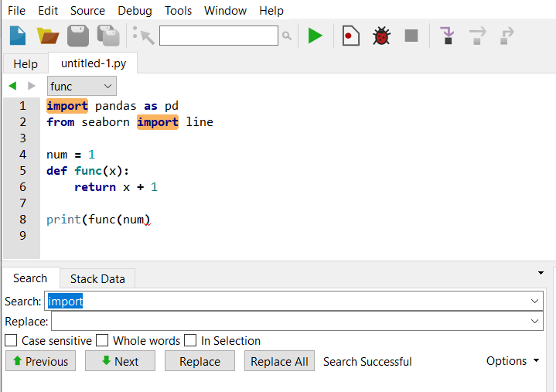Enable the In Selection checkbox
This screenshot has width=556, height=392.
point(190,340)
